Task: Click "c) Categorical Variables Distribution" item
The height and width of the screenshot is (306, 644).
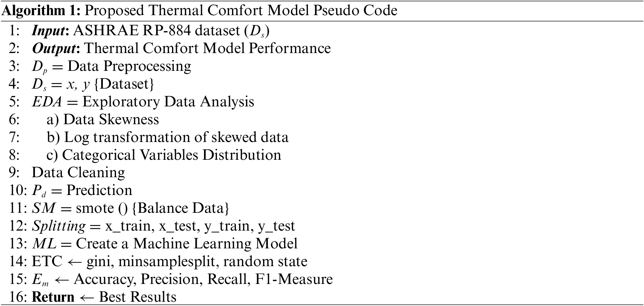Action: click(x=164, y=155)
